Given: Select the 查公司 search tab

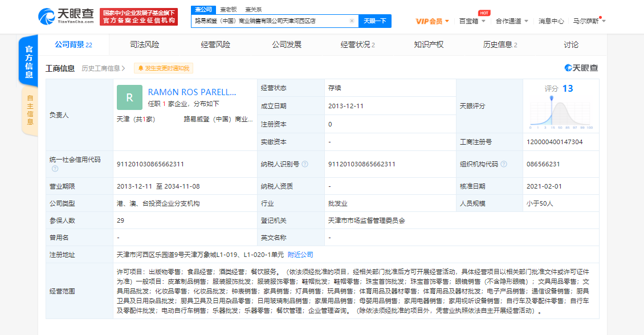Looking at the screenshot, I should point(203,9).
